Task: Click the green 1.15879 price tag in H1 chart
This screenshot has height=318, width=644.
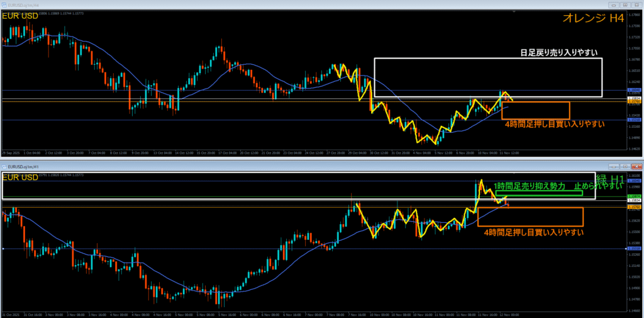Action: pyautogui.click(x=634, y=196)
